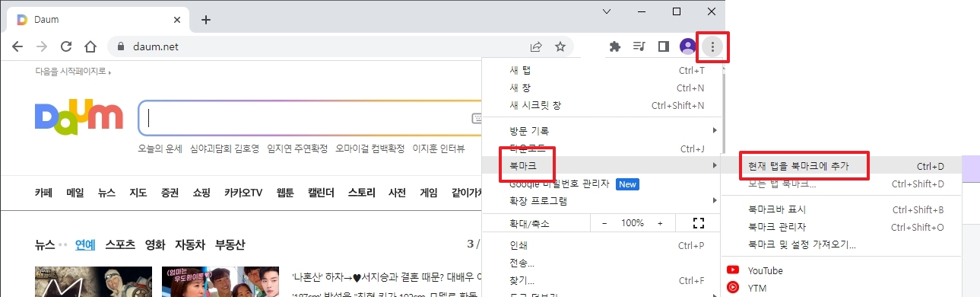Reload the page
This screenshot has height=297, width=980.
[x=66, y=46]
